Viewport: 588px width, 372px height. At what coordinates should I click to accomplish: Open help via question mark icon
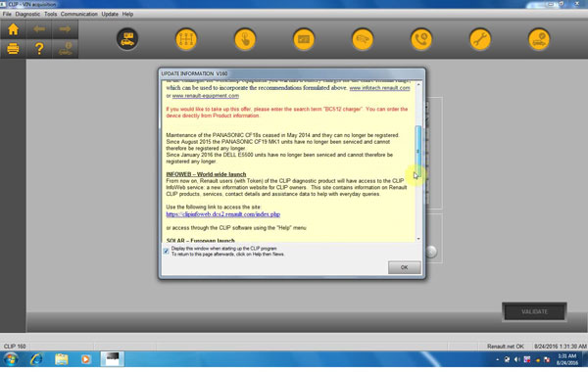(39, 49)
